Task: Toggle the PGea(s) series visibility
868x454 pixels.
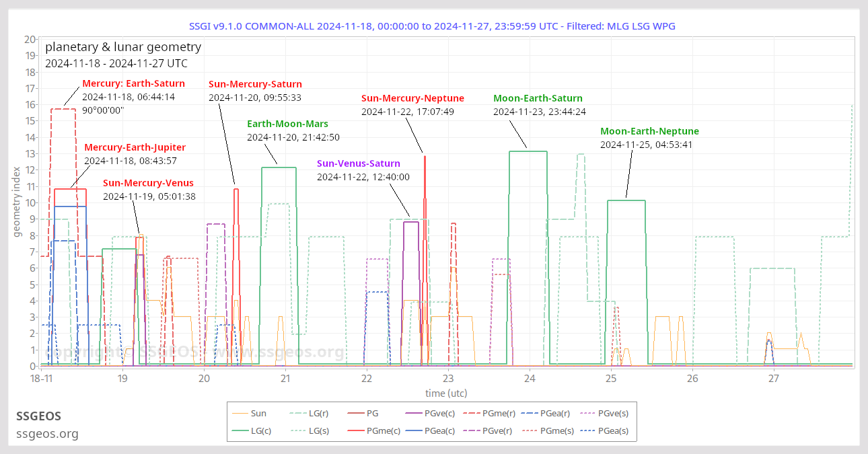Action: pos(617,430)
